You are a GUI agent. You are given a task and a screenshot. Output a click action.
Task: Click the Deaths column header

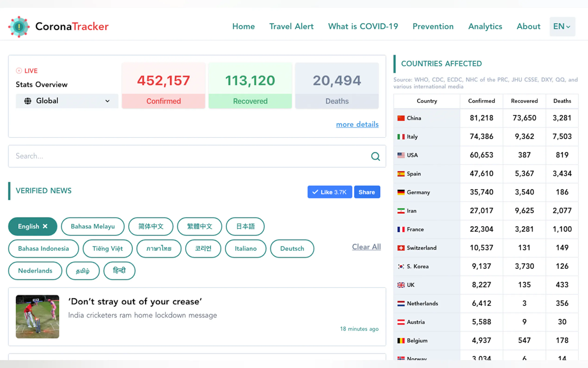(562, 101)
